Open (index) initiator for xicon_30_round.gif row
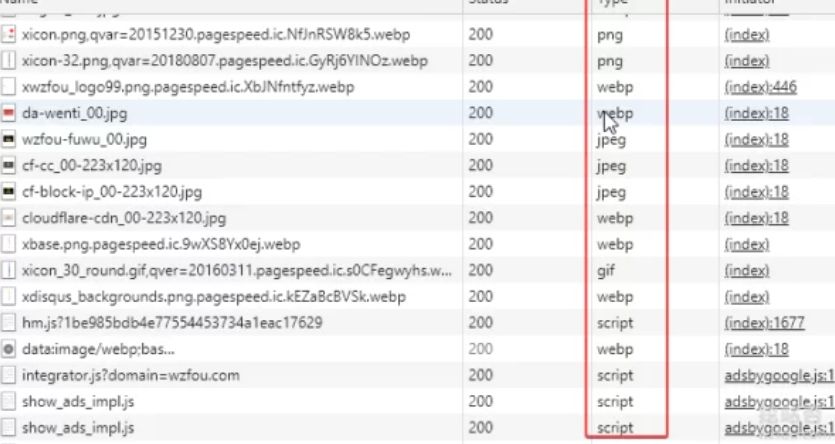The width and height of the screenshot is (835, 444). 747,270
